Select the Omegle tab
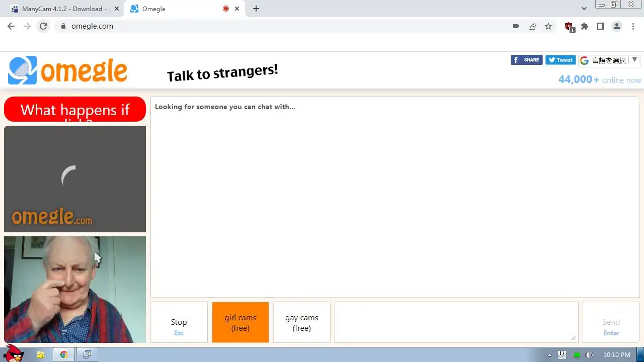 pos(185,9)
